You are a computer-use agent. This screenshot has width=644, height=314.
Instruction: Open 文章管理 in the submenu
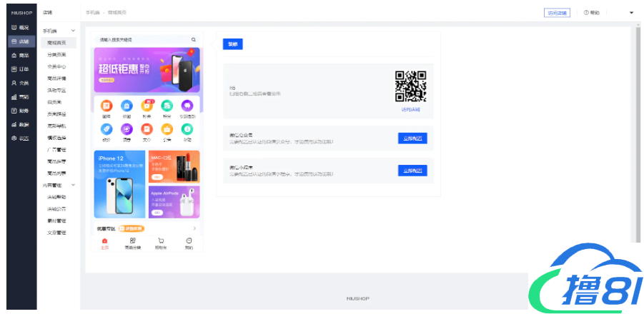point(57,232)
